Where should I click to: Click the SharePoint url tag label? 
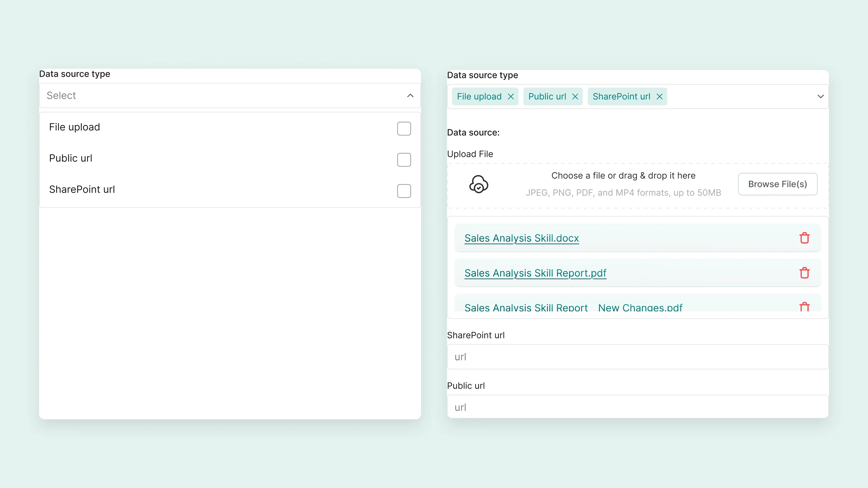[621, 97]
